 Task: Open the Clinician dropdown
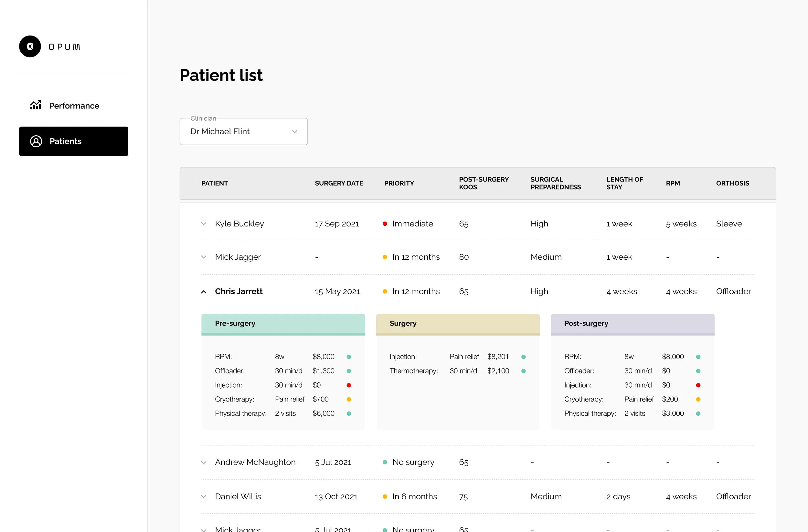[243, 132]
